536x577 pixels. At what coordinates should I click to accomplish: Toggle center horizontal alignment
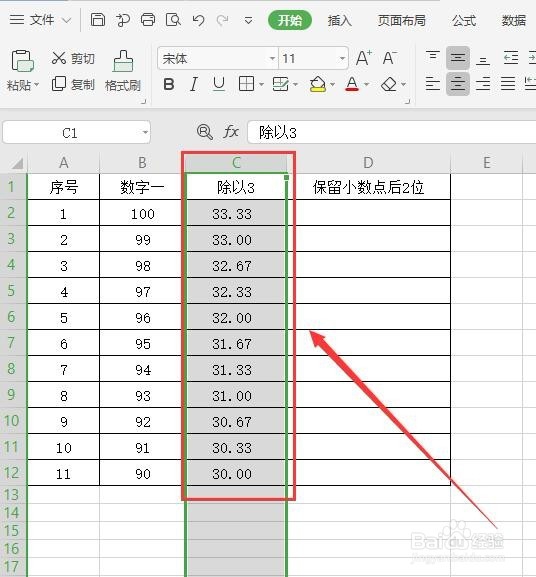pos(458,84)
